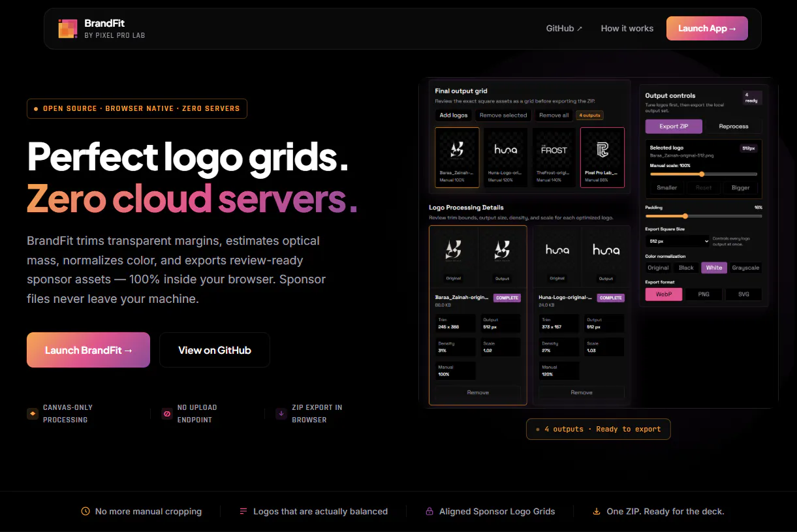Click Remove under the Baraa_Zainah card
The height and width of the screenshot is (532, 797).
point(478,392)
